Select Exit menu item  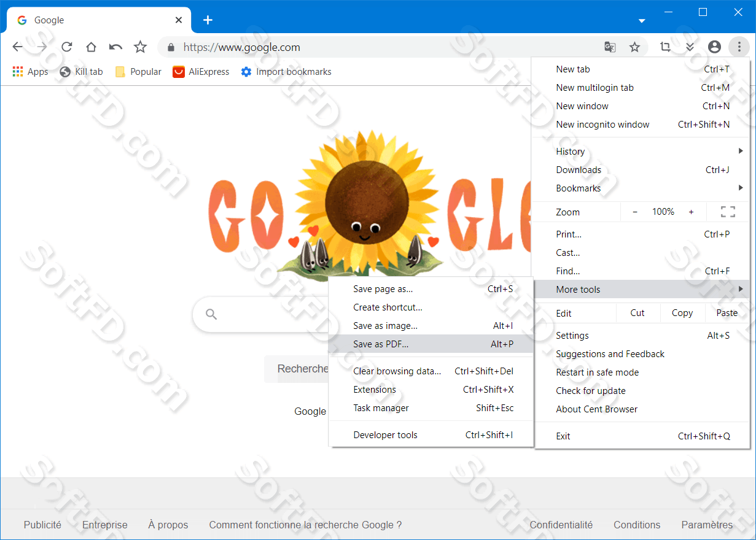[643, 436]
